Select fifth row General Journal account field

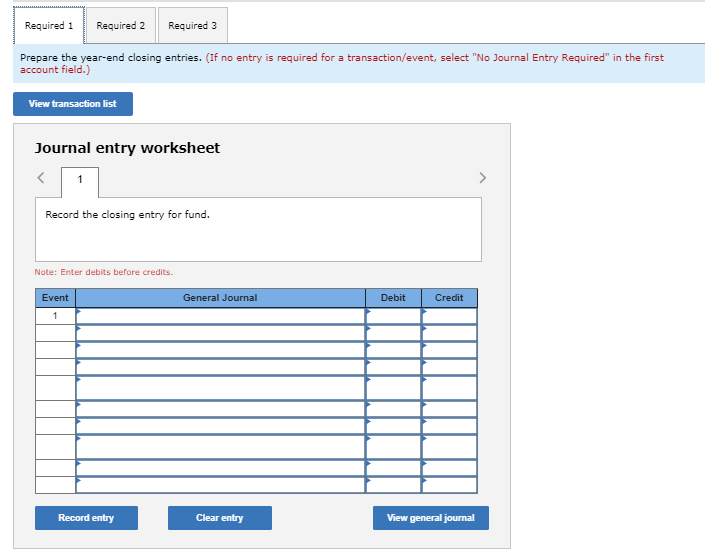click(x=220, y=388)
